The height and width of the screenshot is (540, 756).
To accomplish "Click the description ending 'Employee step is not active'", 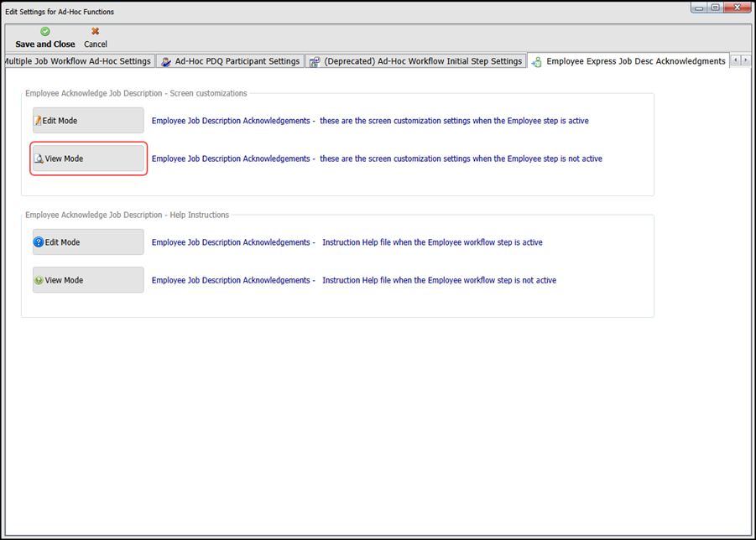I will click(x=377, y=158).
